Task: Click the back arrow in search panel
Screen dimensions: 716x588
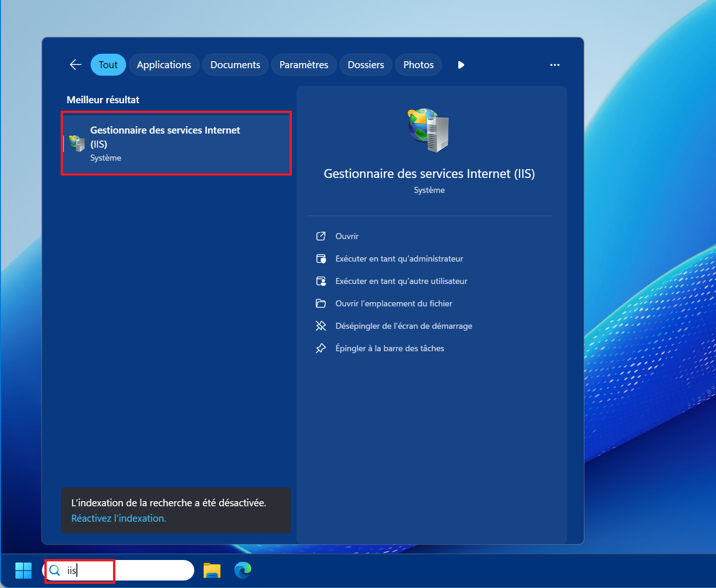Action: (x=76, y=65)
